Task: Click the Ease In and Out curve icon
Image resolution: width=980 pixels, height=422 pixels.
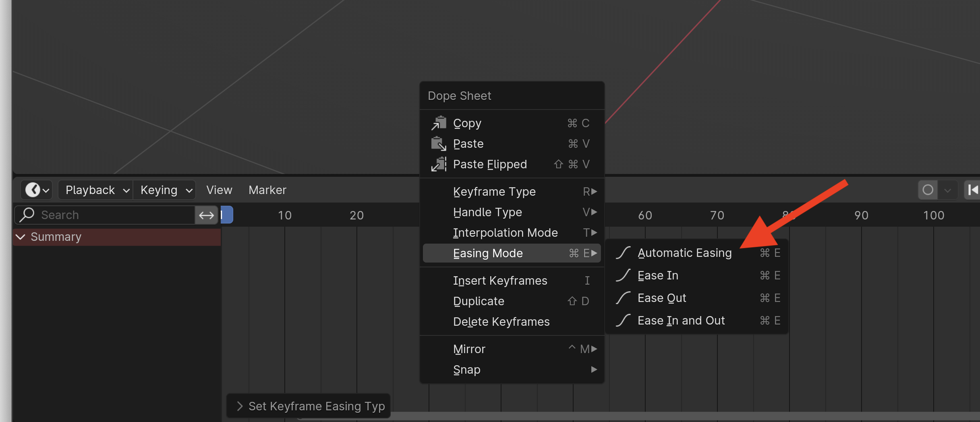Action: [x=623, y=321]
